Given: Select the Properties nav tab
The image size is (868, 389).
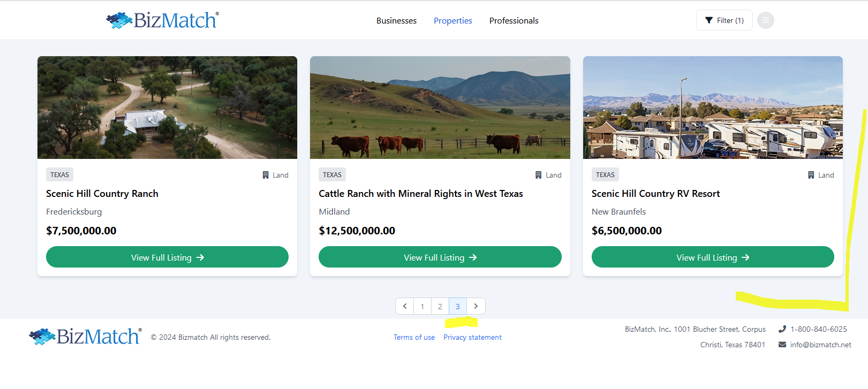Looking at the screenshot, I should pyautogui.click(x=453, y=21).
